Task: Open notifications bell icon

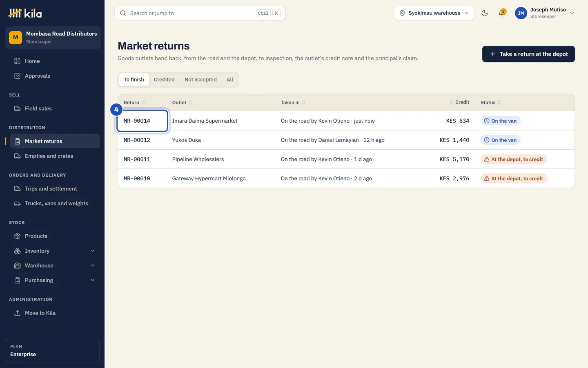Action: 502,13
